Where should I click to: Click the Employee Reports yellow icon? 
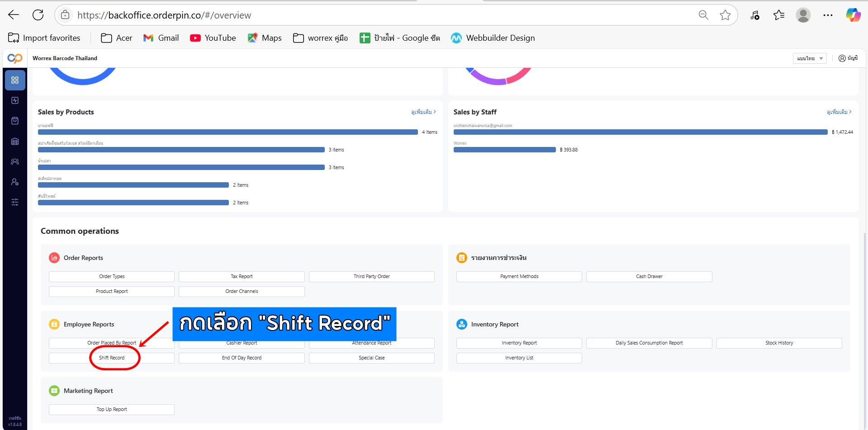[x=54, y=324]
